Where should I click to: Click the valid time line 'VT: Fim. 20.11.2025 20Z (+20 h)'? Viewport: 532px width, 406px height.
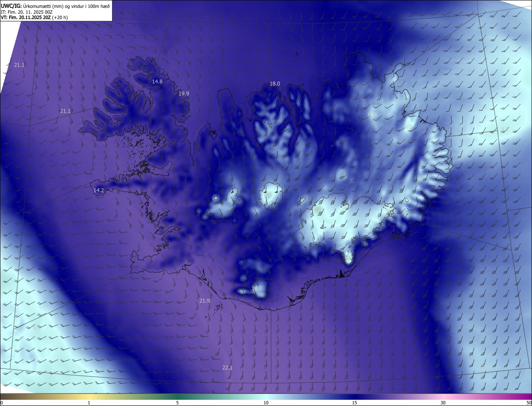click(34, 17)
